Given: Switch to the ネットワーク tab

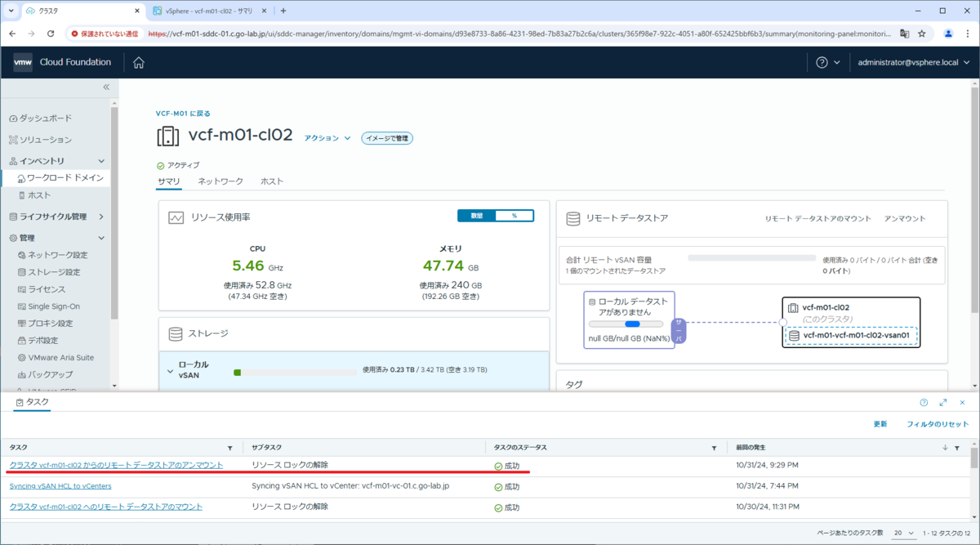Looking at the screenshot, I should 220,181.
